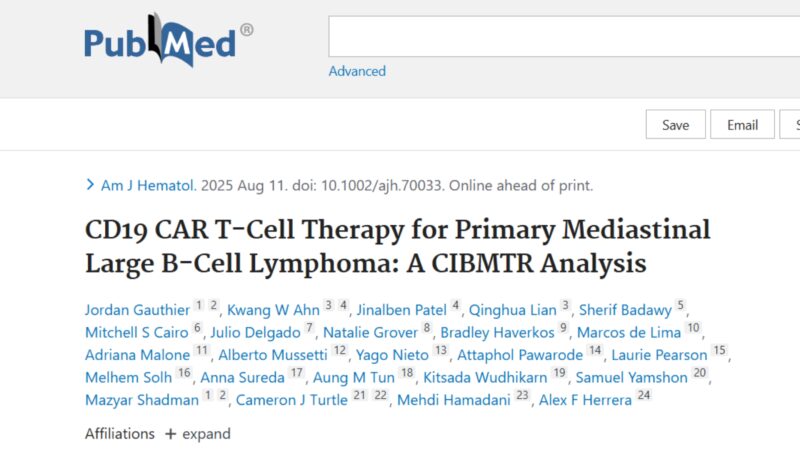Screen dimensions: 800x450
Task: Open the Am J Hematol journal menu
Action: coord(148,185)
